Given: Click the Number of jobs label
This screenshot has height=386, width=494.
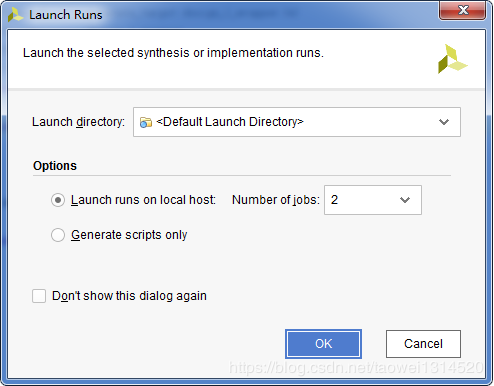Looking at the screenshot, I should click(x=276, y=200).
